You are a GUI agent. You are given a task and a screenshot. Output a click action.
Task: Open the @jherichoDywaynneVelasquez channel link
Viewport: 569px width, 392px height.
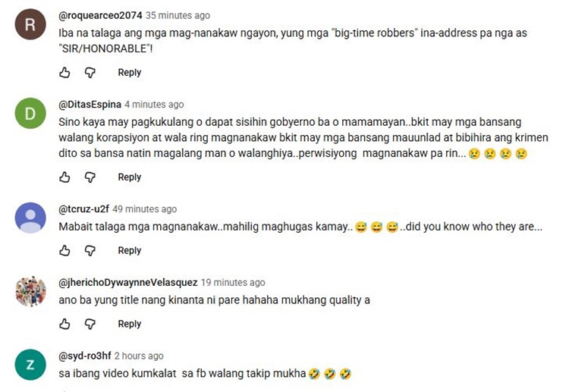(x=128, y=283)
